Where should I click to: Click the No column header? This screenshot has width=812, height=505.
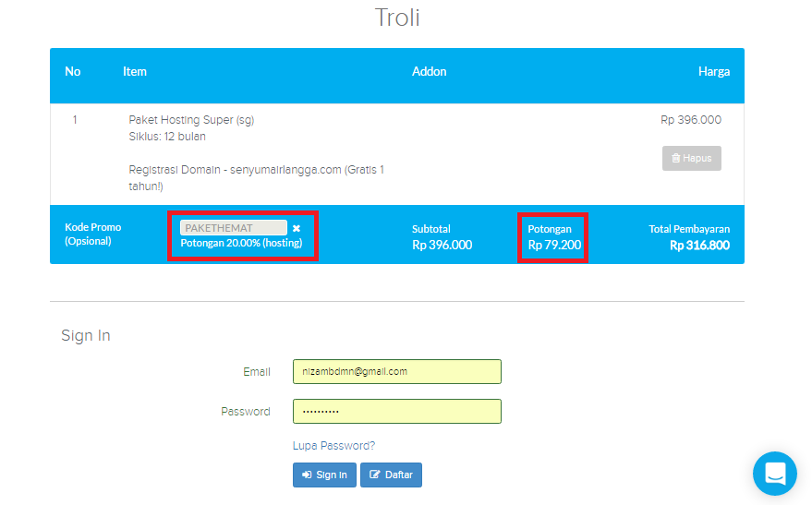click(72, 71)
